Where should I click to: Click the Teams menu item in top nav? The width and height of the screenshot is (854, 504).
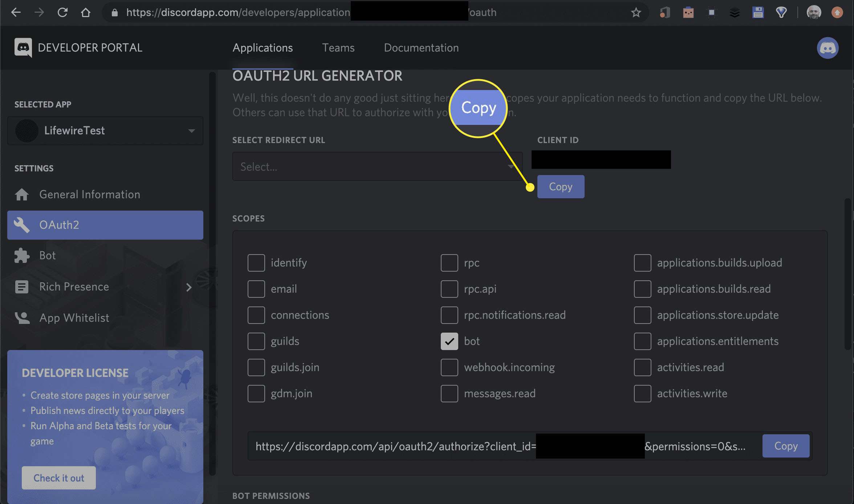pyautogui.click(x=338, y=48)
